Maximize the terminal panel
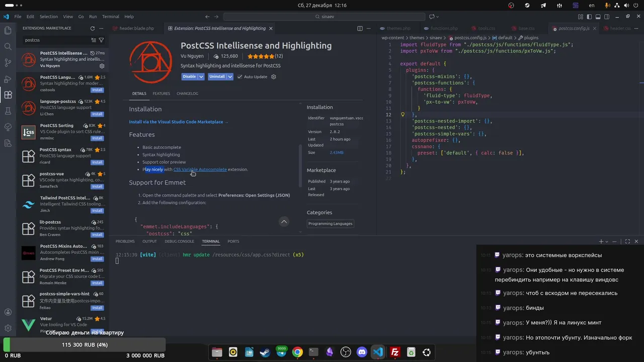This screenshot has height=362, width=644. point(627,242)
